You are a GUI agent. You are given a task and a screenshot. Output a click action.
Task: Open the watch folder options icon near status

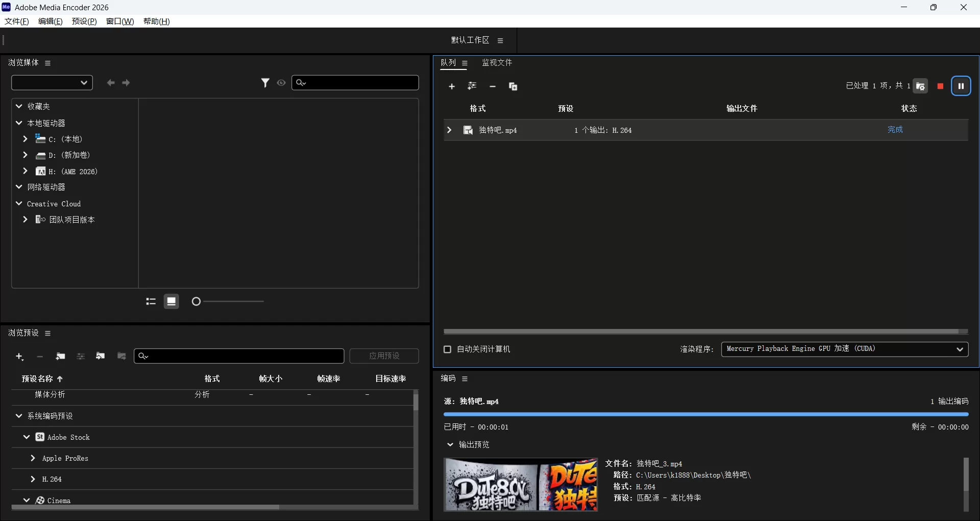921,86
